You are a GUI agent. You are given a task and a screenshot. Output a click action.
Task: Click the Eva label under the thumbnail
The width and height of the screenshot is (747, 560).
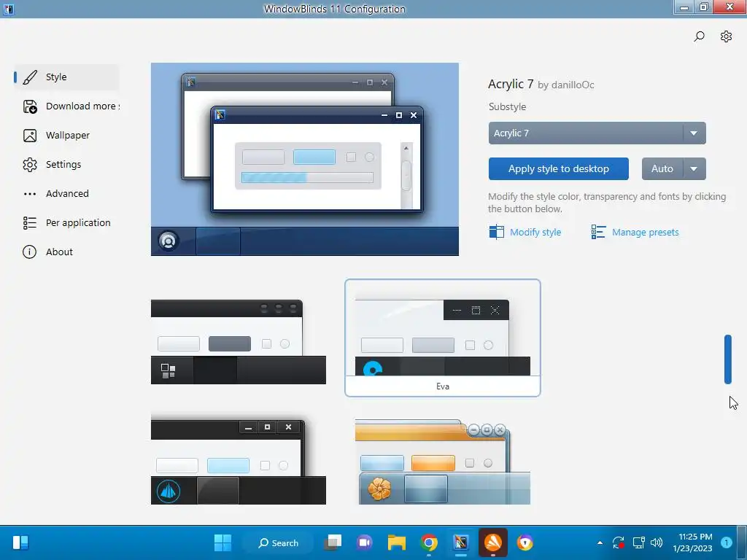coord(443,386)
